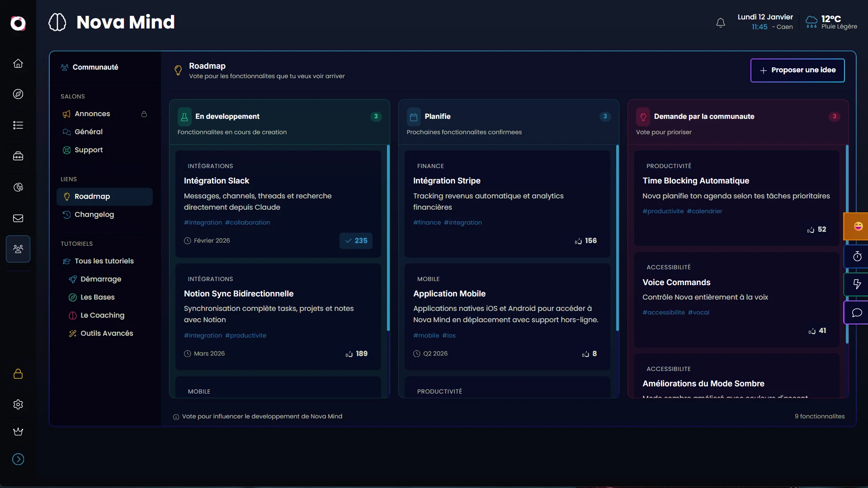Screen dimensions: 868x488
Task: Click the En developpement column scrollbar
Action: coord(388,238)
